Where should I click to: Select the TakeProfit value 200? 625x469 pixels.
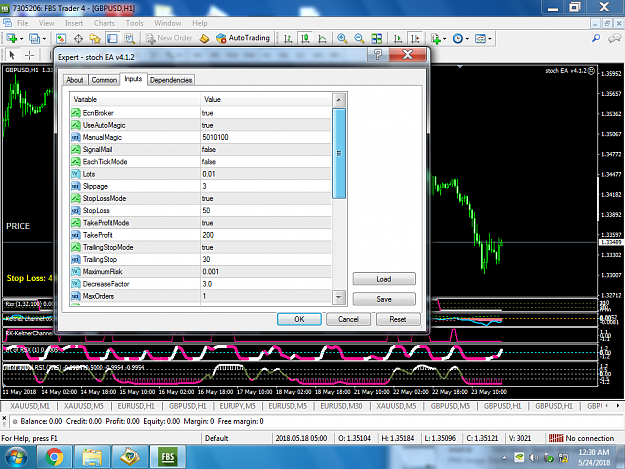pyautogui.click(x=208, y=235)
